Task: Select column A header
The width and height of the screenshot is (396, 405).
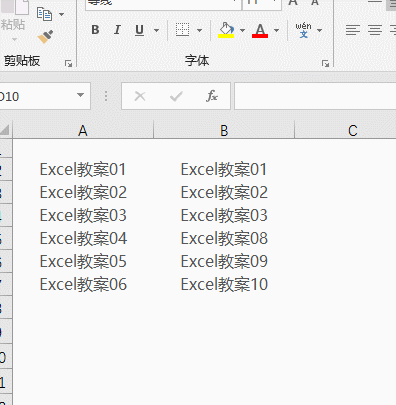Action: 83,130
